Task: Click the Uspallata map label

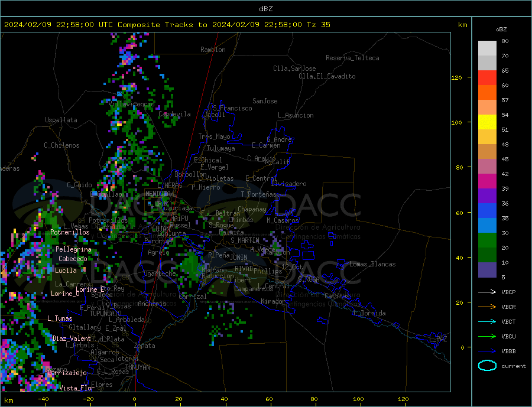Action: click(61, 120)
